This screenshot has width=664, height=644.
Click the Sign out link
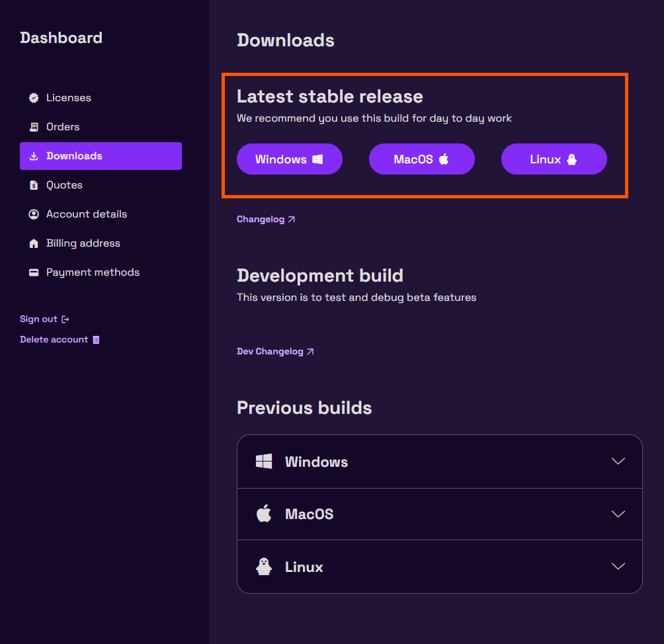pos(44,319)
